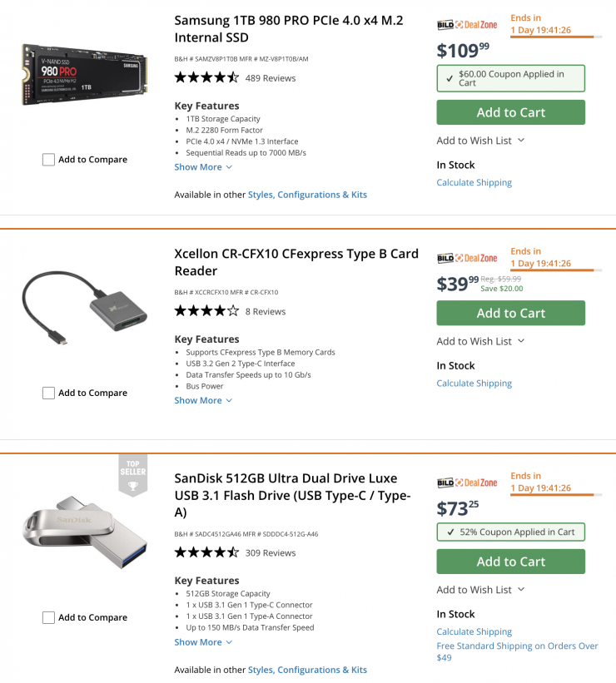This screenshot has width=616, height=683.
Task: Click the DealZone badge on Samsung SSD
Action: pos(467,25)
